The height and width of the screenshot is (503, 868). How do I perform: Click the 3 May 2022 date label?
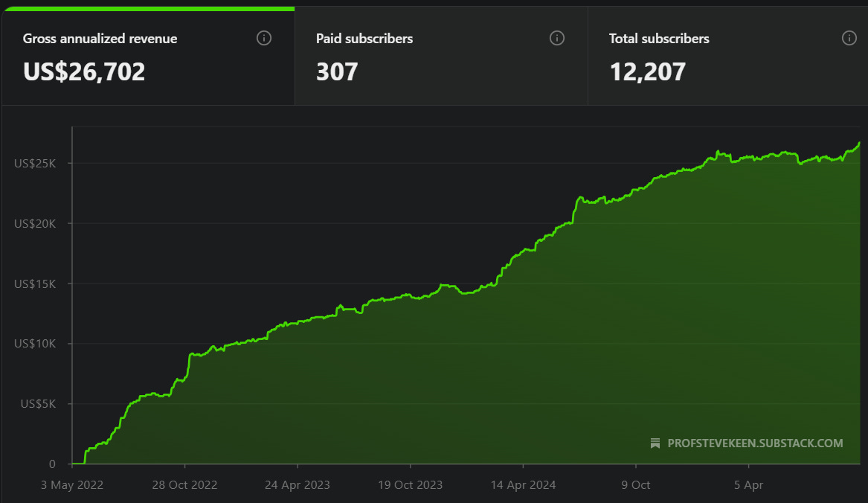tap(72, 485)
